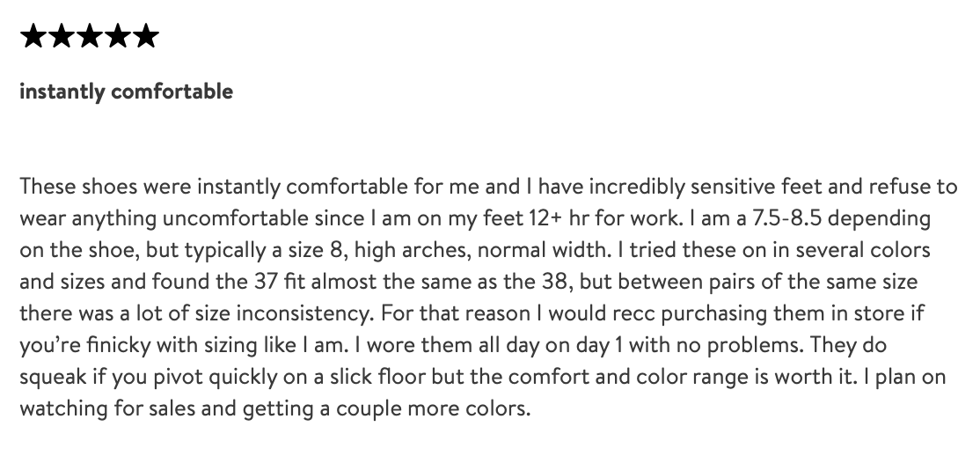This screenshot has height=456, width=980.
Task: Click the bold review title 'instantly comfortable'
Action: click(x=126, y=92)
